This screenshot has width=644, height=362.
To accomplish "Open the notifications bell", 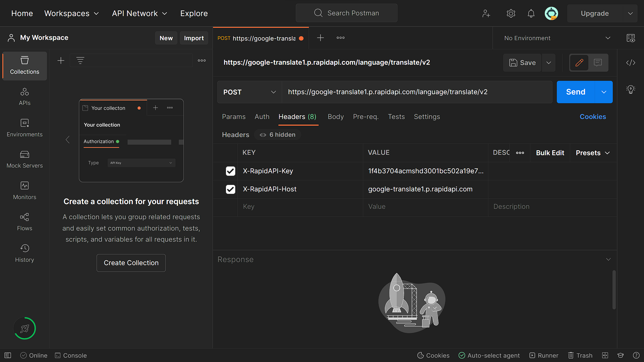I will [531, 13].
